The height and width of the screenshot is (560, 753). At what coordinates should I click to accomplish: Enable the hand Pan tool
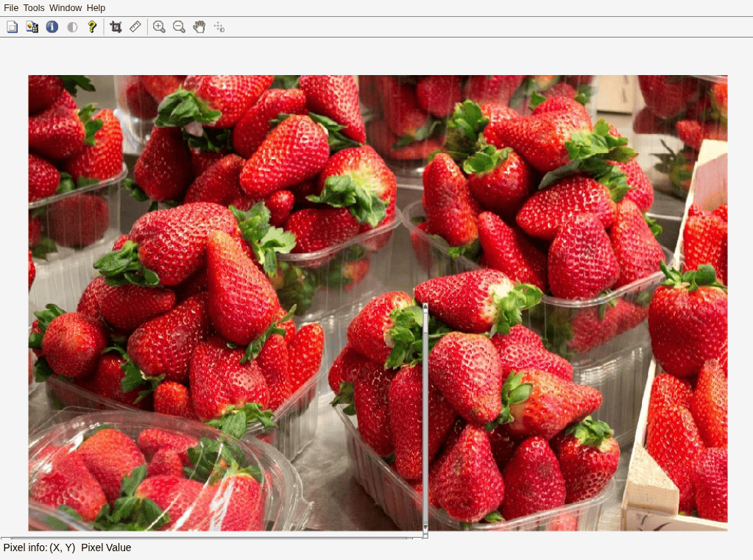pos(199,27)
